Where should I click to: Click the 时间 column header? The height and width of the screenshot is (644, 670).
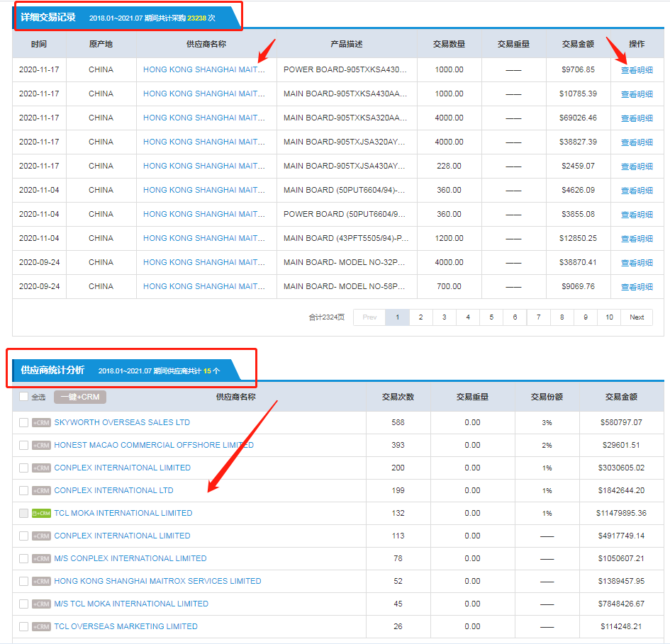tap(39, 44)
